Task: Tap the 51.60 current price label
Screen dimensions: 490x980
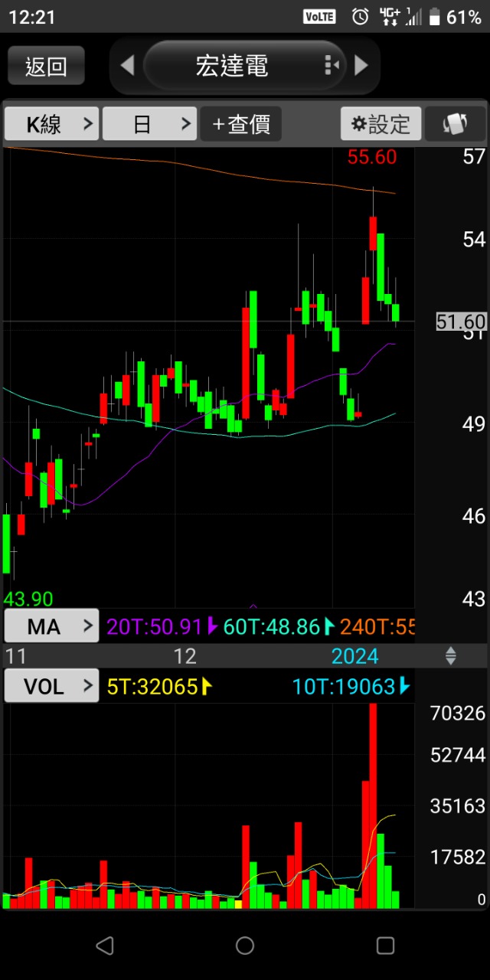Action: 462,322
